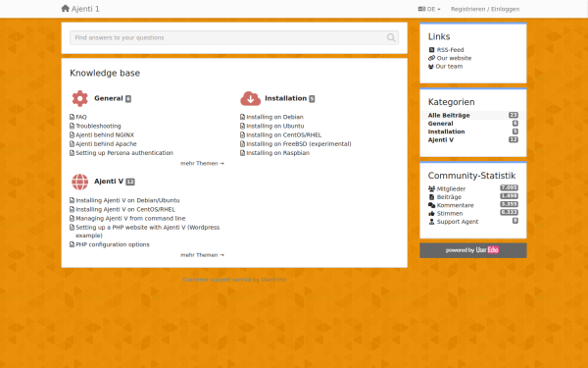This screenshot has width=588, height=368.
Task: Click the powered by UserEcho banner
Action: [473, 250]
